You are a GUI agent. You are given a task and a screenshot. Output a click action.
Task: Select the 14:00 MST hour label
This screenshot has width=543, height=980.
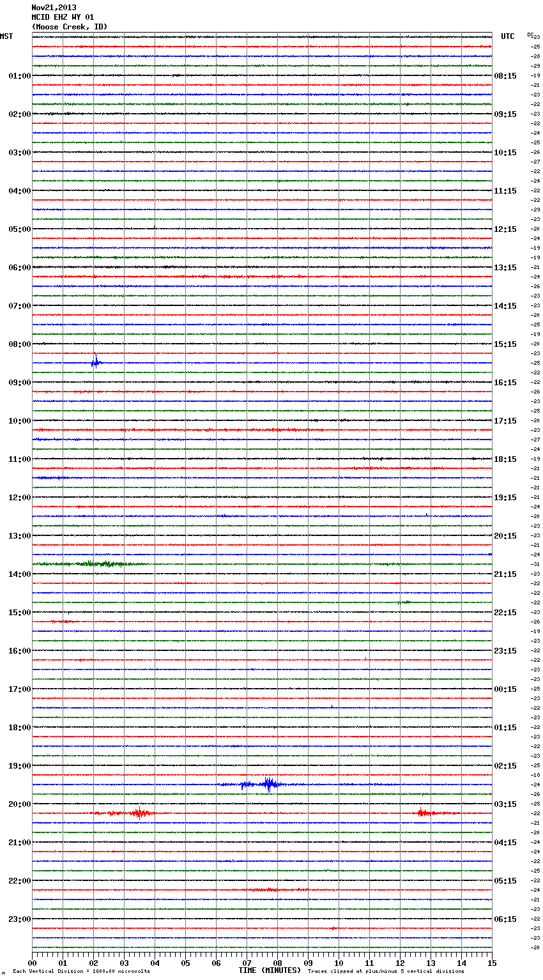click(19, 574)
